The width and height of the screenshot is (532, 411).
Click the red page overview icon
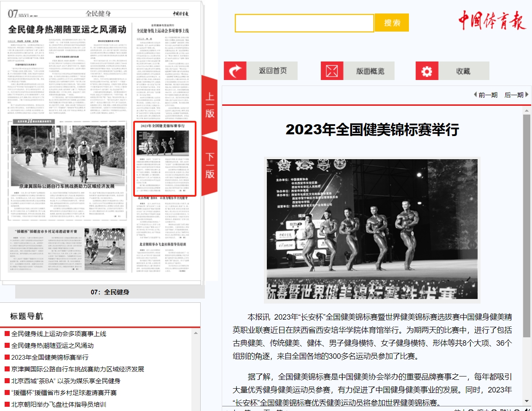click(x=332, y=71)
